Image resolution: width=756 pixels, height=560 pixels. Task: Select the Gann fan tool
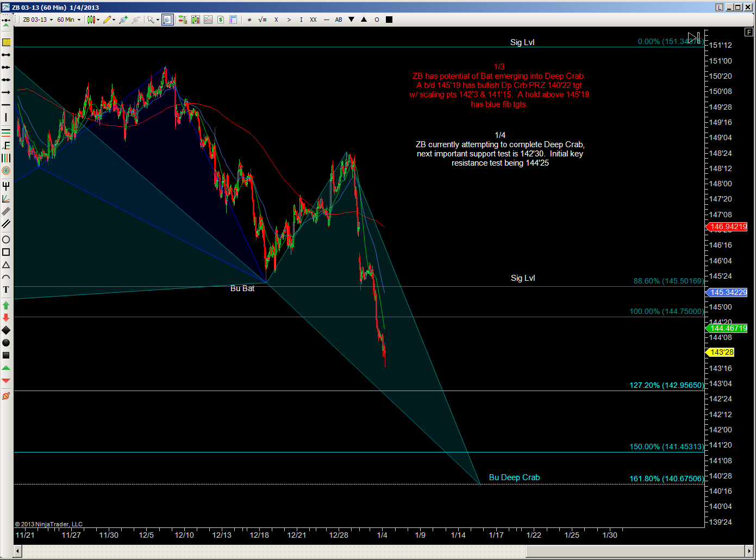[x=6, y=199]
